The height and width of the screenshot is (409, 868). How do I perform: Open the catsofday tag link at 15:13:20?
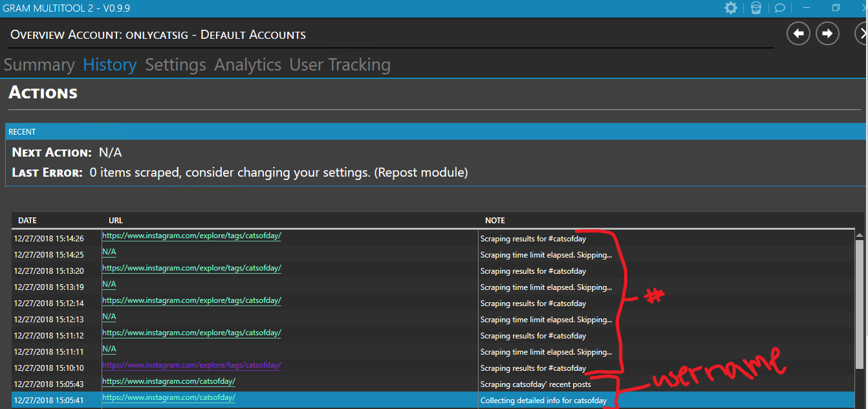click(191, 269)
